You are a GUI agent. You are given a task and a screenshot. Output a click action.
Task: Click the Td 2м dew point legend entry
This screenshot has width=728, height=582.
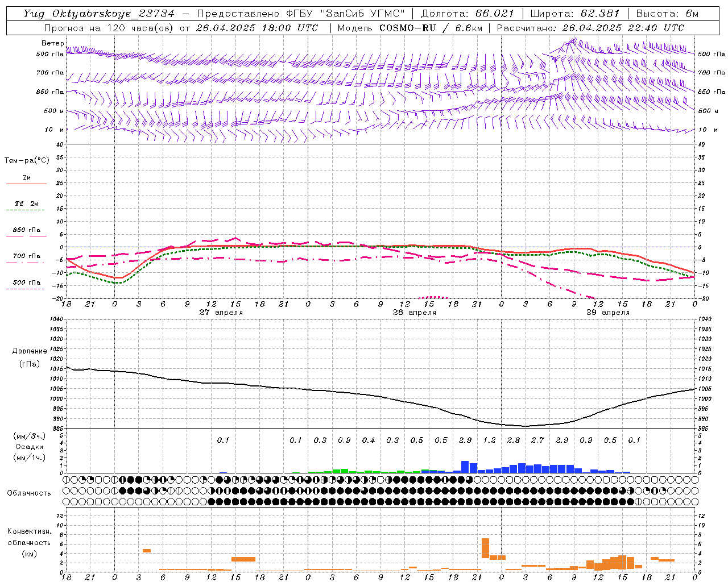[x=26, y=203]
